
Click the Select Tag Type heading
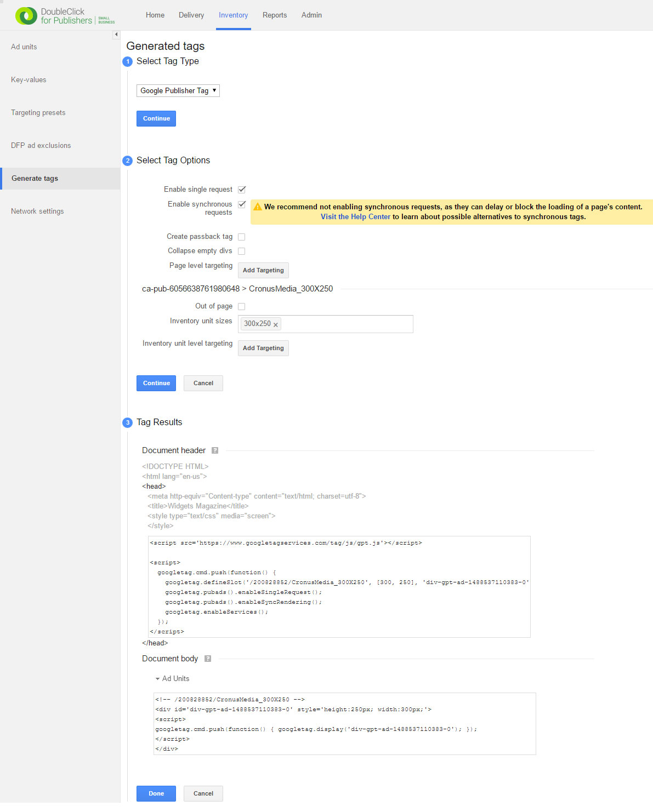pyautogui.click(x=168, y=61)
